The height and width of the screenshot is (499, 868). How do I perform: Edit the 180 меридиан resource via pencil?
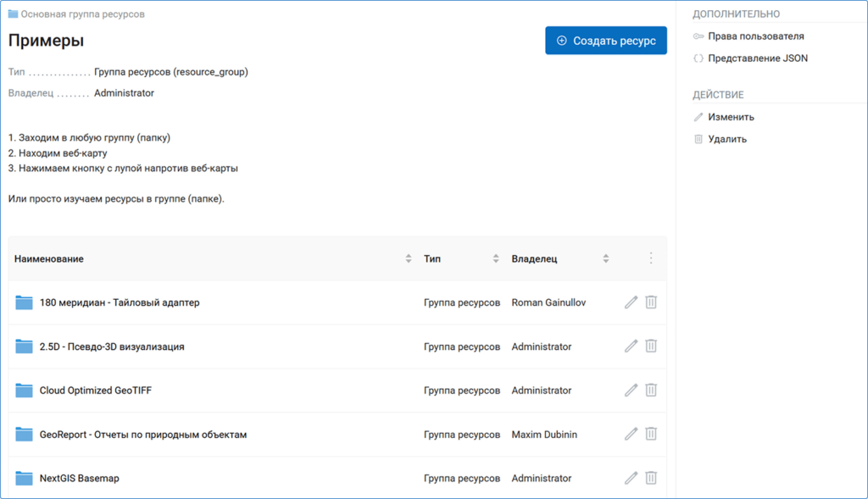631,302
